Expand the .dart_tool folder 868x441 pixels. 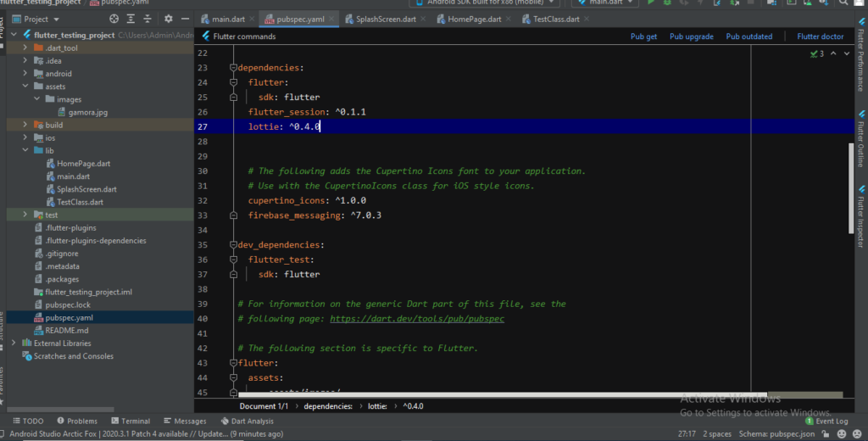25,47
